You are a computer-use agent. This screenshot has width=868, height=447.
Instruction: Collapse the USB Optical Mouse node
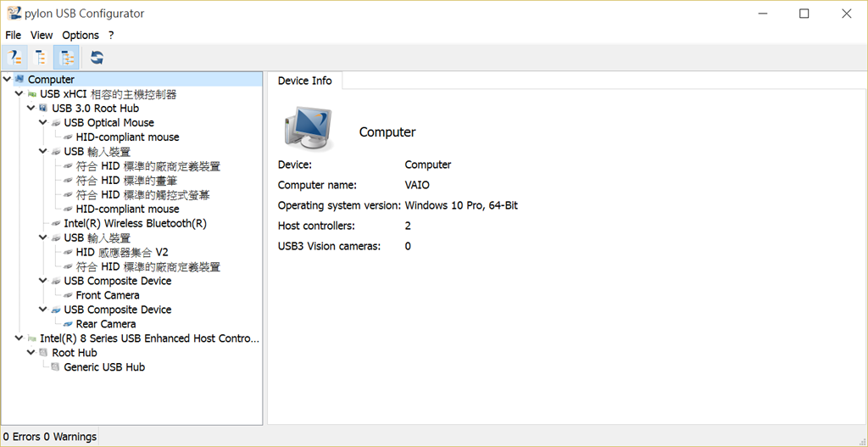coord(43,122)
